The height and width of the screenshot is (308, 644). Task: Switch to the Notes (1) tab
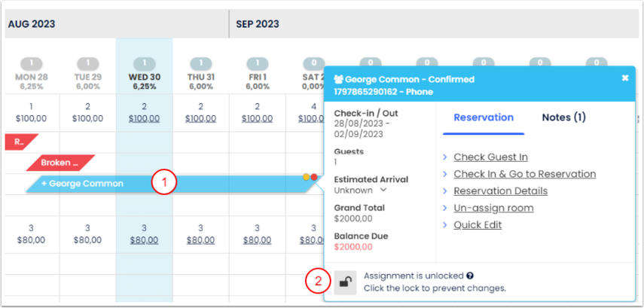563,117
